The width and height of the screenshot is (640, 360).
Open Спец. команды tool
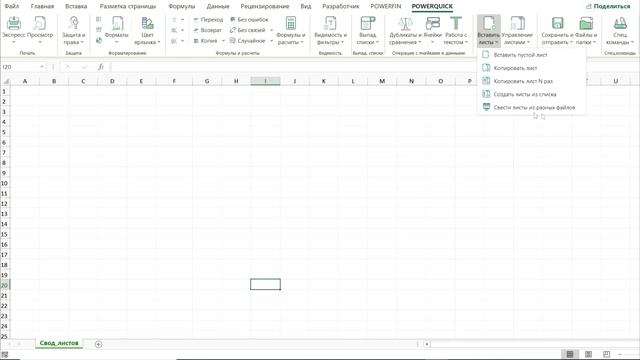620,30
